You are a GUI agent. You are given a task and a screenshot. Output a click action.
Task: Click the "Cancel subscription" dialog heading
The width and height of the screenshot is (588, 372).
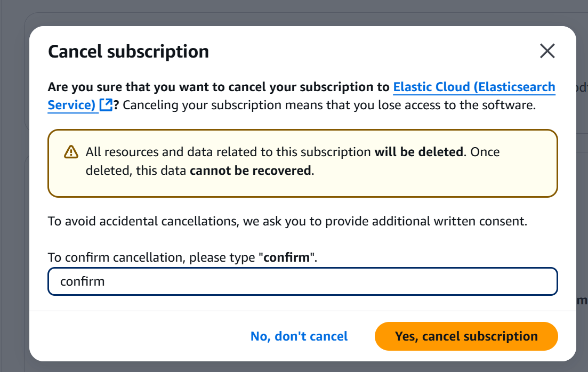[128, 52]
